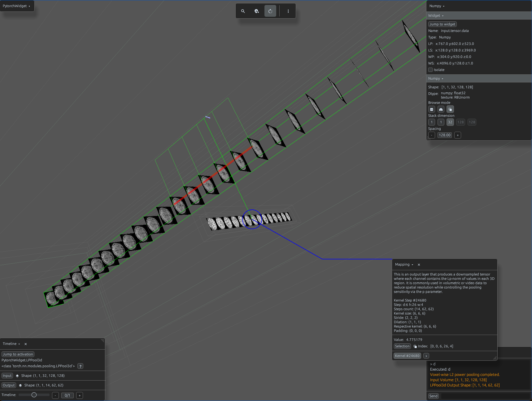
Task: Enable the Isolate checkbox
Action: click(430, 70)
